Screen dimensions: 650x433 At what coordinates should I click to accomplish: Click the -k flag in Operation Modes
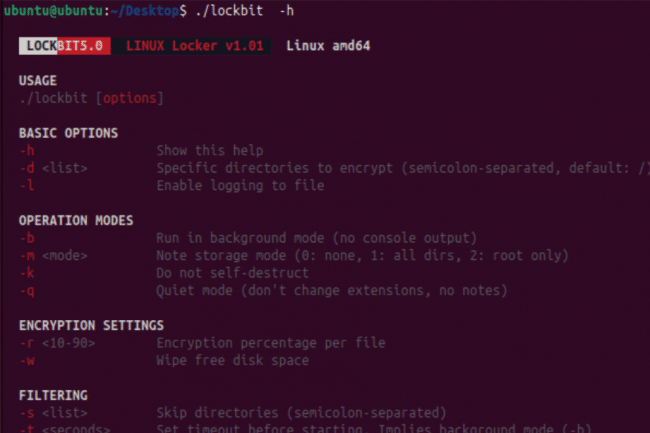click(x=27, y=272)
